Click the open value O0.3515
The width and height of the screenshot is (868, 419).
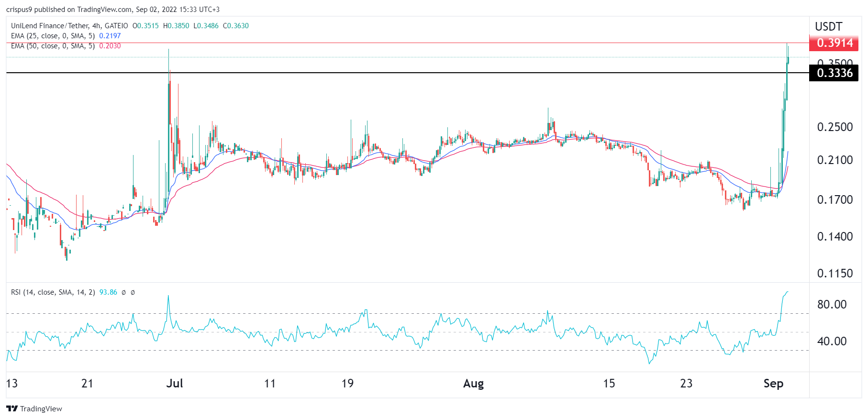pyautogui.click(x=145, y=26)
